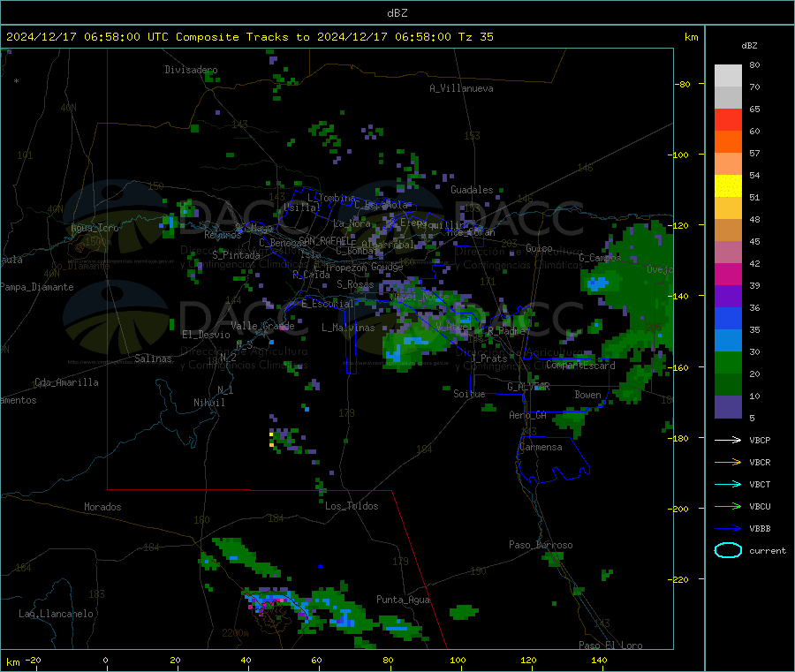Click the Los_Toldos map label
Image resolution: width=795 pixels, height=672 pixels.
pos(352,506)
